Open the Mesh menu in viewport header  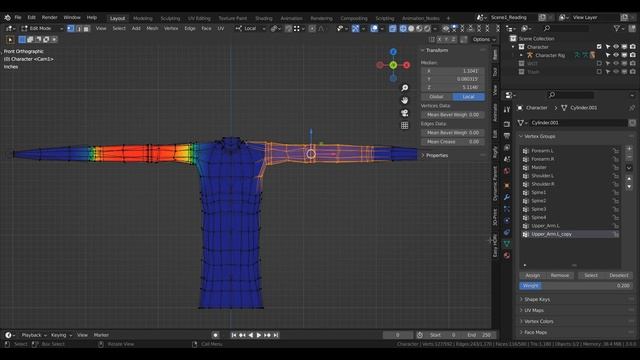(x=152, y=29)
